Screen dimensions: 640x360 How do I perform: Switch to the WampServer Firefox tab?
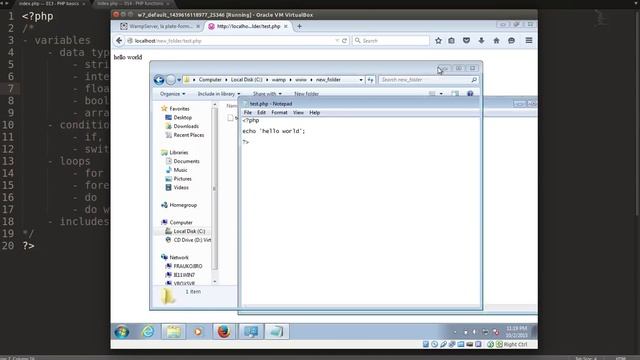pos(160,26)
